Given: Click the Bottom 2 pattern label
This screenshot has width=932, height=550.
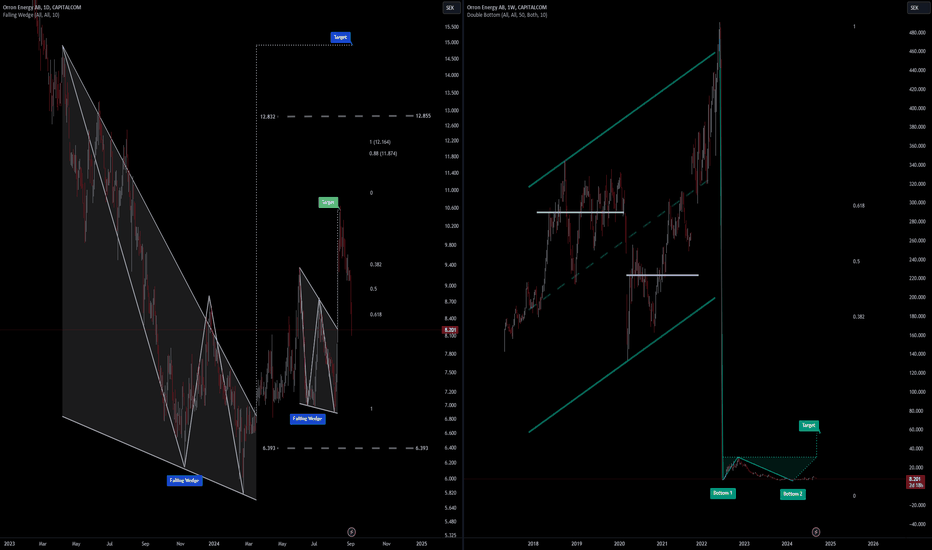Looking at the screenshot, I should coord(792,494).
